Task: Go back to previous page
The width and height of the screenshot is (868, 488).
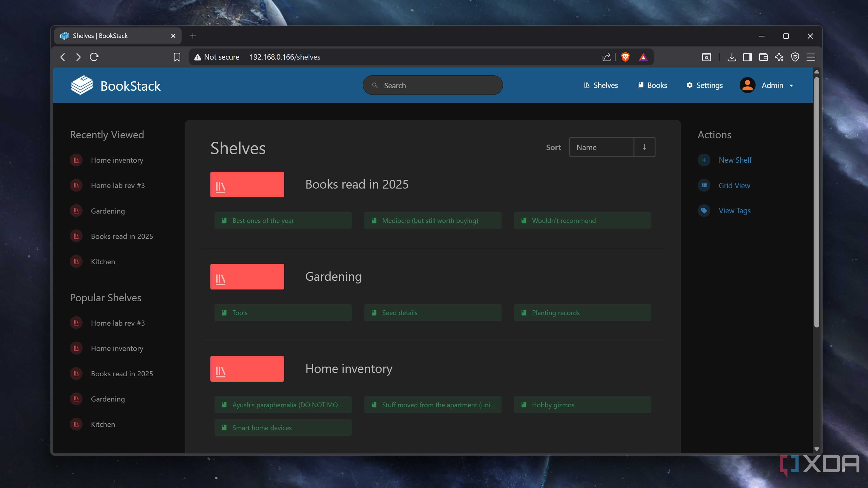Action: pos(63,57)
